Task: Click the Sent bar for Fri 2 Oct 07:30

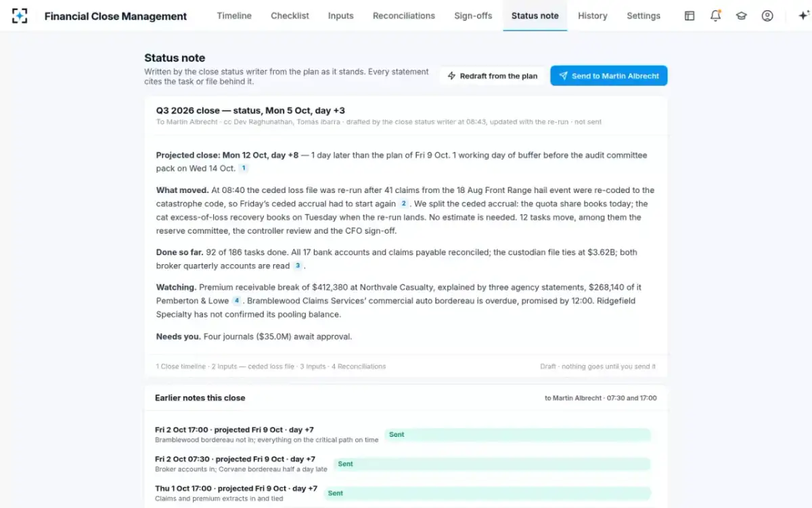Action: pyautogui.click(x=492, y=464)
